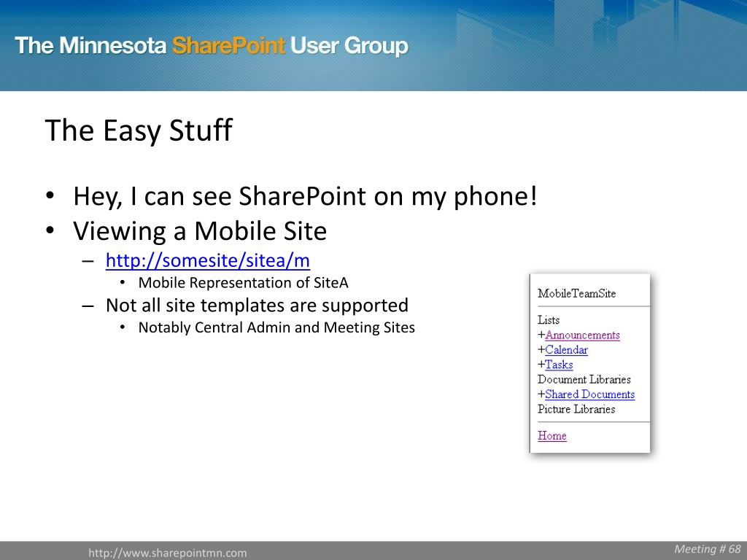The height and width of the screenshot is (560, 747).
Task: Select the Picture Libraries heading
Action: pos(576,409)
